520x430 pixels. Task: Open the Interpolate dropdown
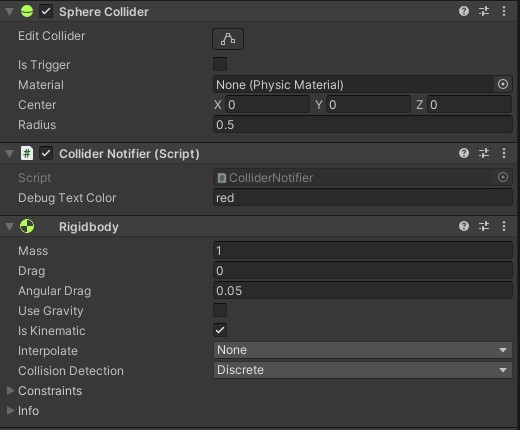pos(363,350)
